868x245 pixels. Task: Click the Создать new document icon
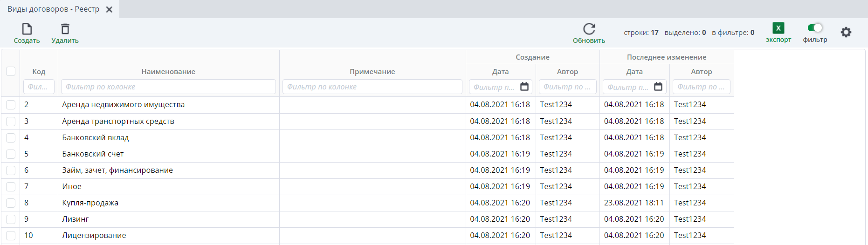27,29
